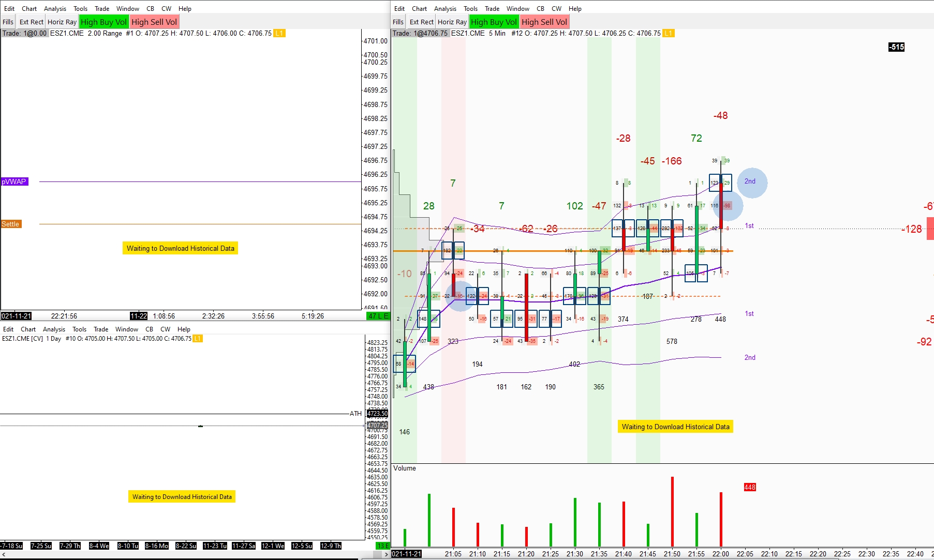Click the yellow L1 badge on right chart header
Screen dimensions: 934x560
pyautogui.click(x=668, y=33)
